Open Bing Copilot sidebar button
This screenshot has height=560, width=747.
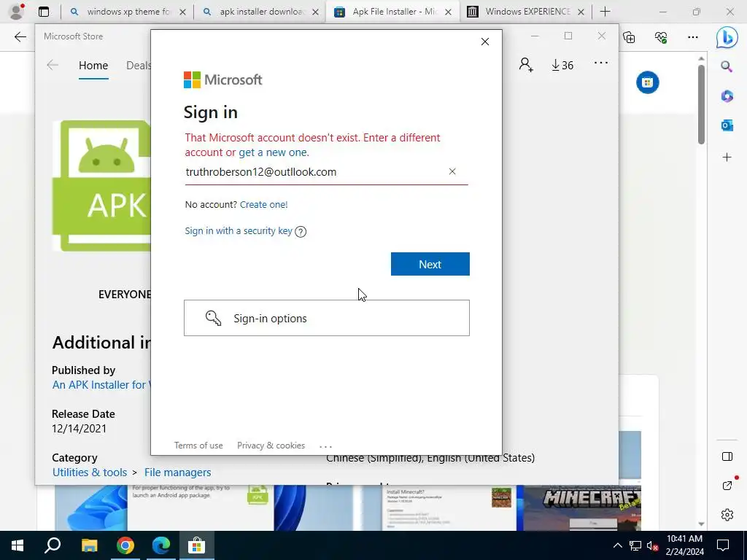tap(727, 38)
